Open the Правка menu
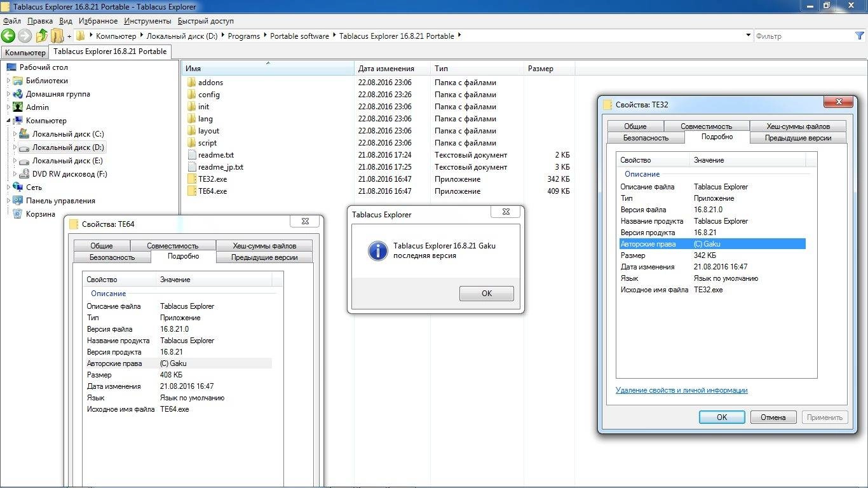 tap(40, 21)
